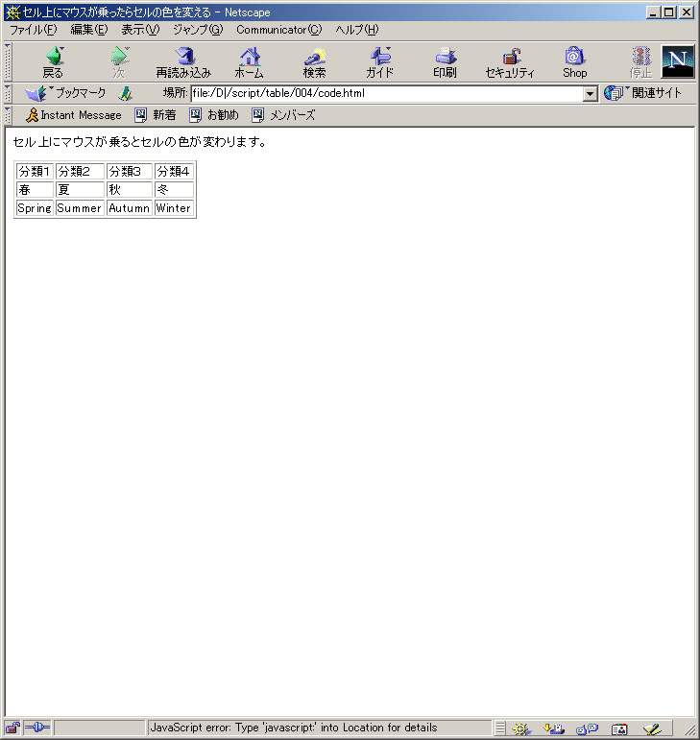Click the 分類4 table cell
Viewport: 700px width, 740px height.
(174, 171)
